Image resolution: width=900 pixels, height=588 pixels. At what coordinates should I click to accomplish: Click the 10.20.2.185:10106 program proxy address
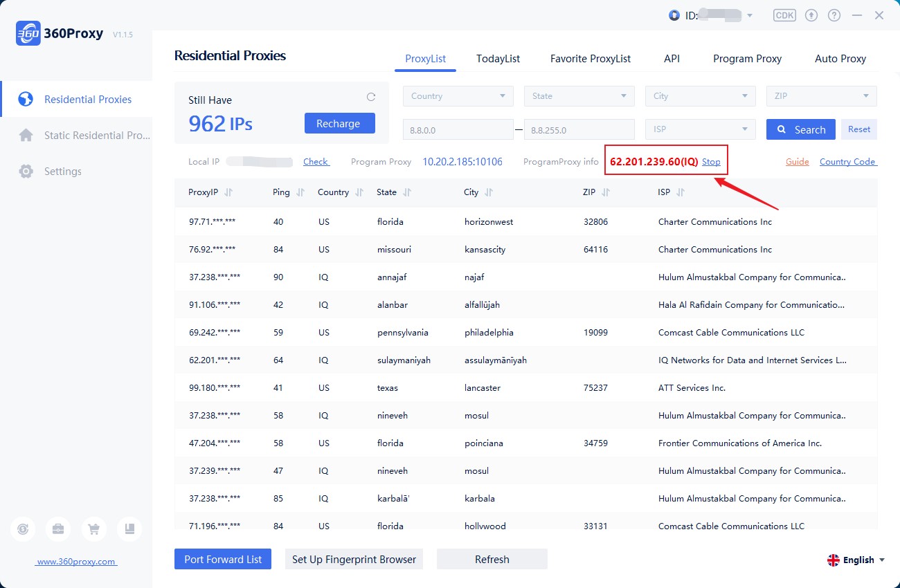coord(462,162)
